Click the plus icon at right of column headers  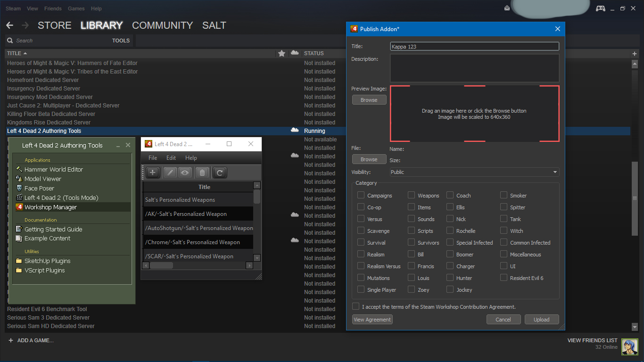635,54
